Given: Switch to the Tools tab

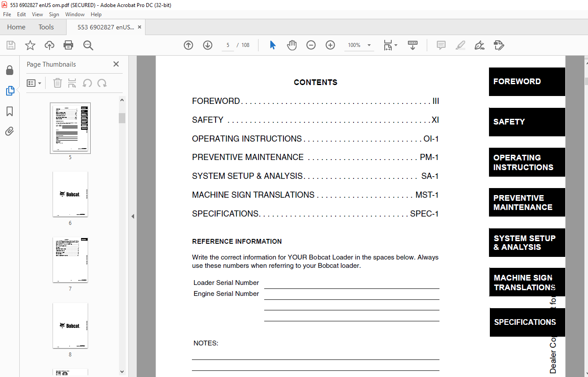Looking at the screenshot, I should pyautogui.click(x=46, y=27).
